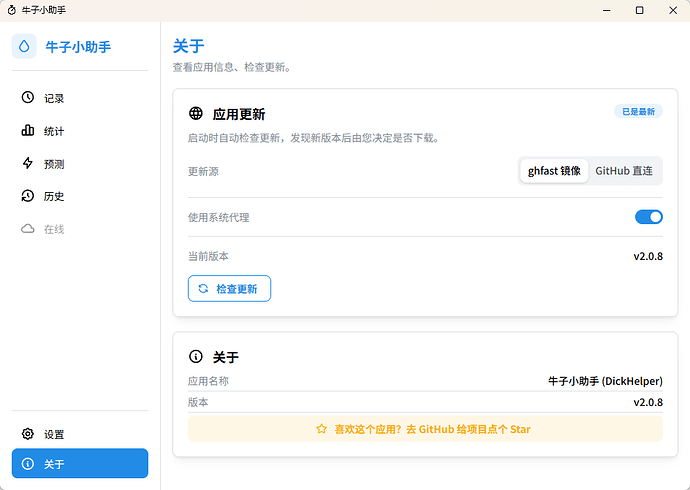Open the 记录 page in the sidebar
The image size is (690, 490).
(x=80, y=98)
